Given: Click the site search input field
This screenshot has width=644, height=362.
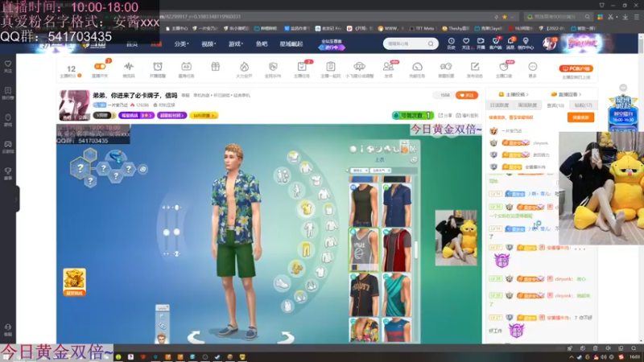Looking at the screenshot, I should 407,43.
